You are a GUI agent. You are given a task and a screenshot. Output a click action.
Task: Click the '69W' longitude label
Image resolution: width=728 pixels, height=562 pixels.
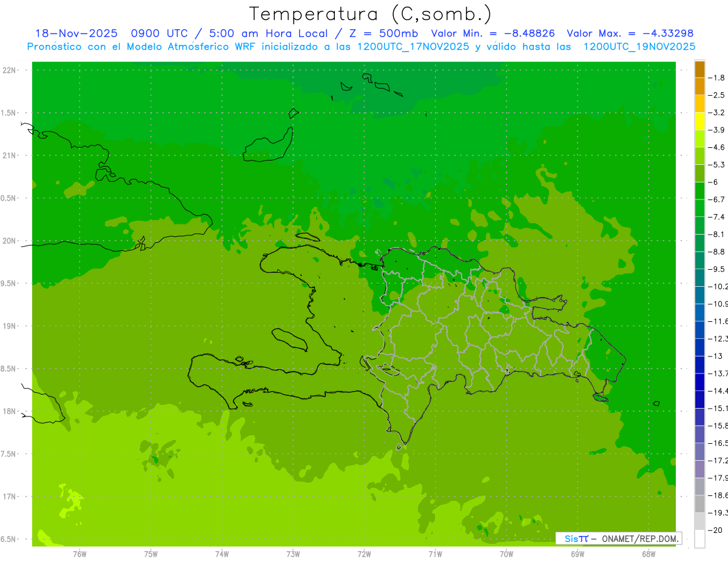click(x=578, y=554)
